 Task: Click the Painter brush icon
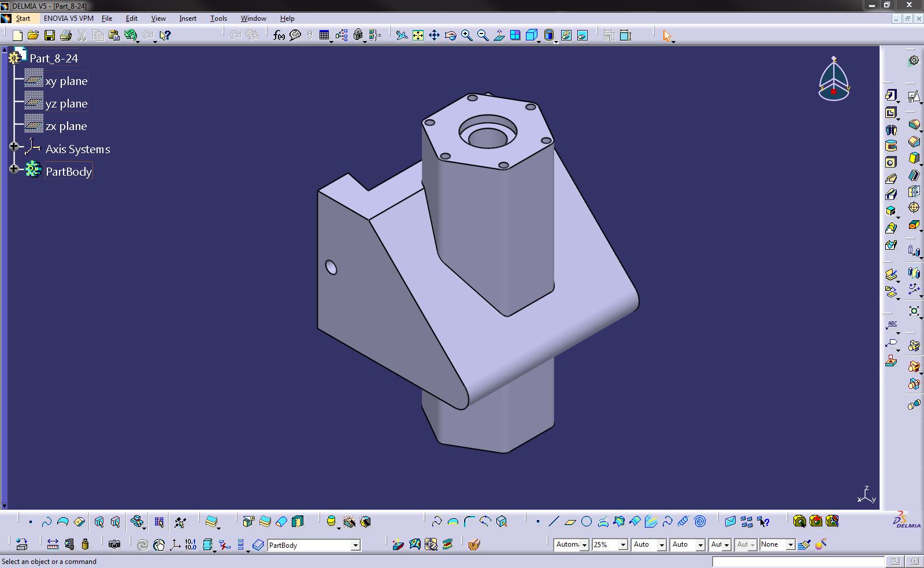coord(804,544)
